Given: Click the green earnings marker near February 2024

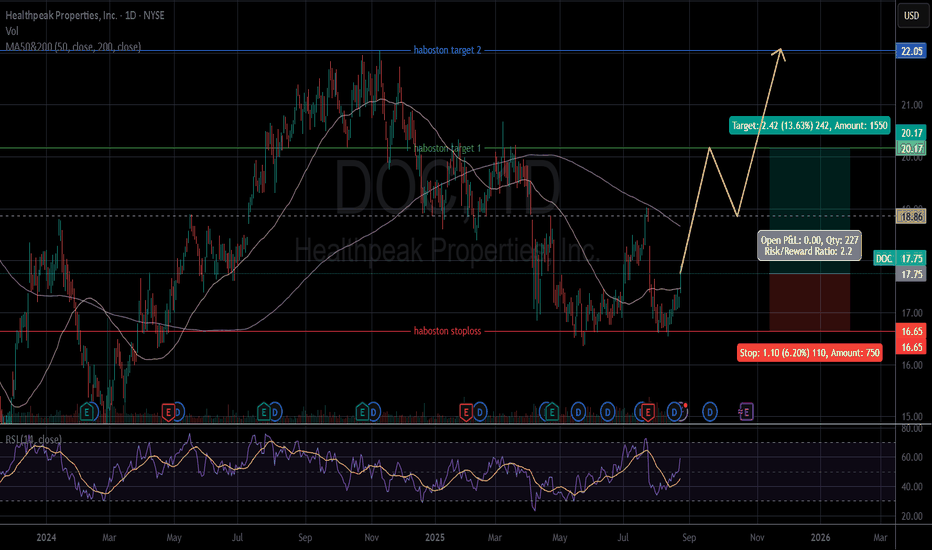Looking at the screenshot, I should (87, 411).
